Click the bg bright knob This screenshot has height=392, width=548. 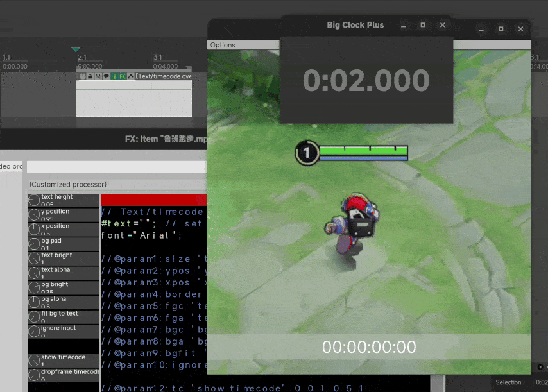point(34,288)
